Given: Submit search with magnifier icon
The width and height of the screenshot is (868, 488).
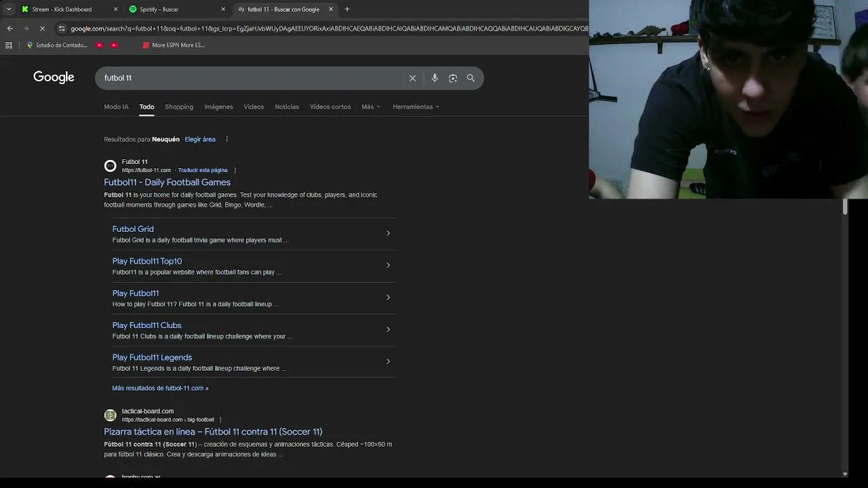Looking at the screenshot, I should [471, 78].
